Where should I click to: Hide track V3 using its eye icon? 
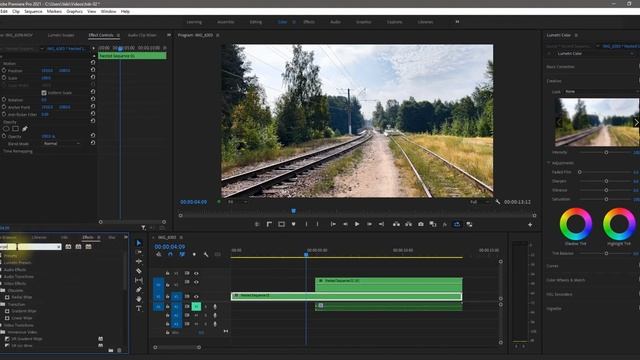coord(196,273)
